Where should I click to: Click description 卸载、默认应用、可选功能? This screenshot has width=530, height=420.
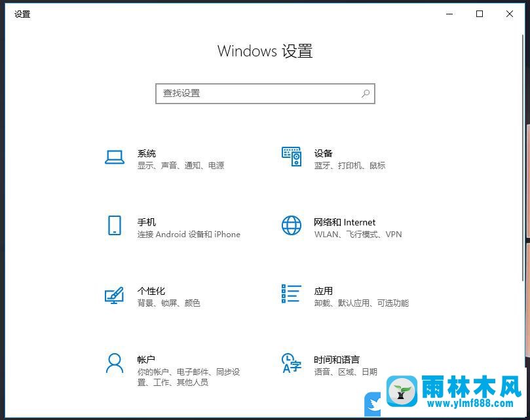coord(362,303)
